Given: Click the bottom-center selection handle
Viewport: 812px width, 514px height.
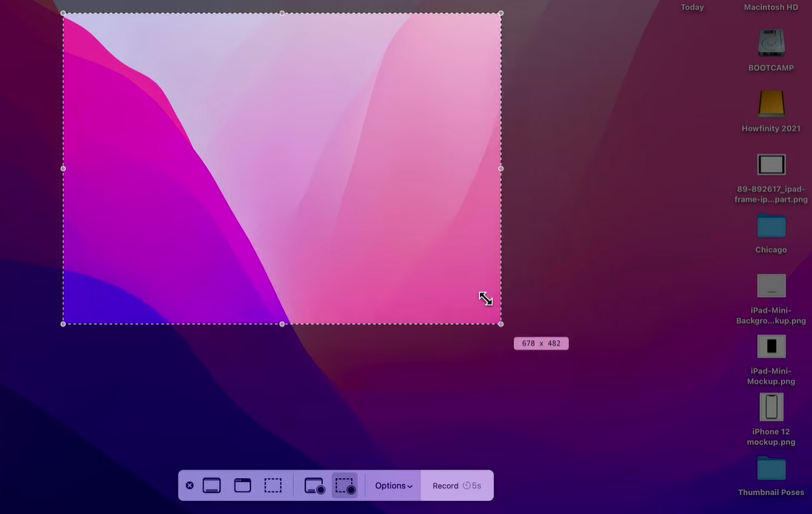Looking at the screenshot, I should pos(281,324).
